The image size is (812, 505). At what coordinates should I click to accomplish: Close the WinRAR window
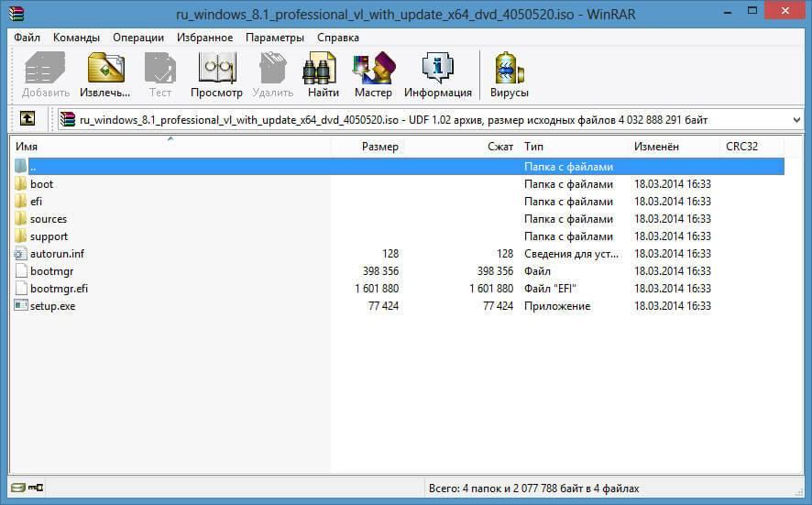pyautogui.click(x=785, y=10)
